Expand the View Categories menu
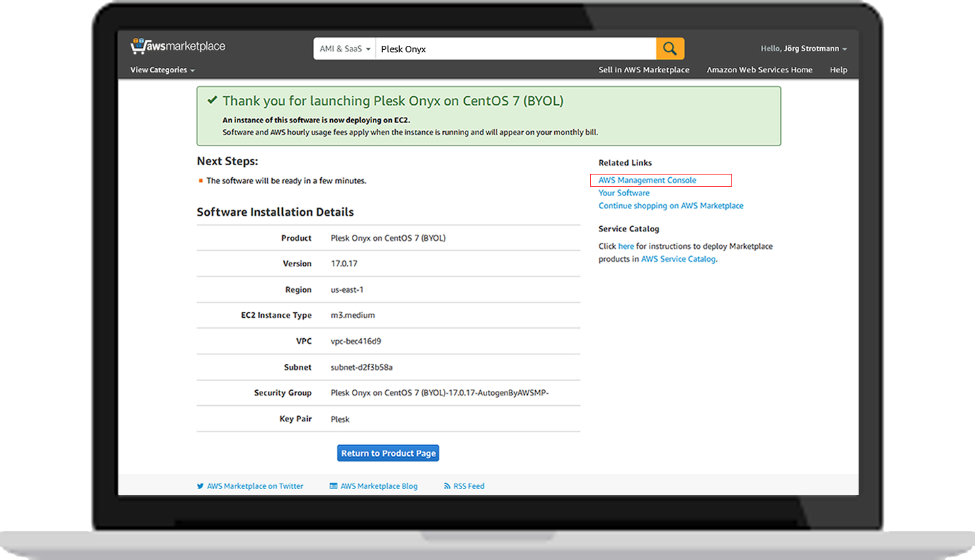The image size is (975, 560). 162,70
